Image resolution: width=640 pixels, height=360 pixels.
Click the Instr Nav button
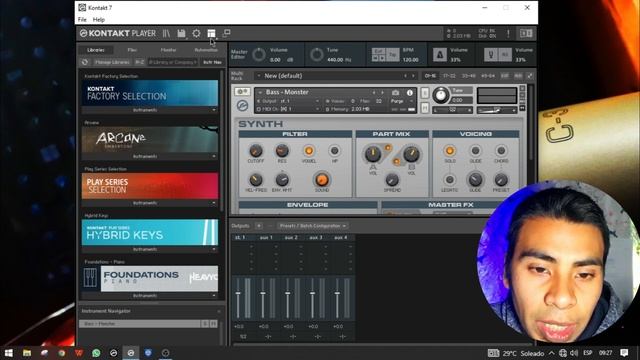(212, 62)
